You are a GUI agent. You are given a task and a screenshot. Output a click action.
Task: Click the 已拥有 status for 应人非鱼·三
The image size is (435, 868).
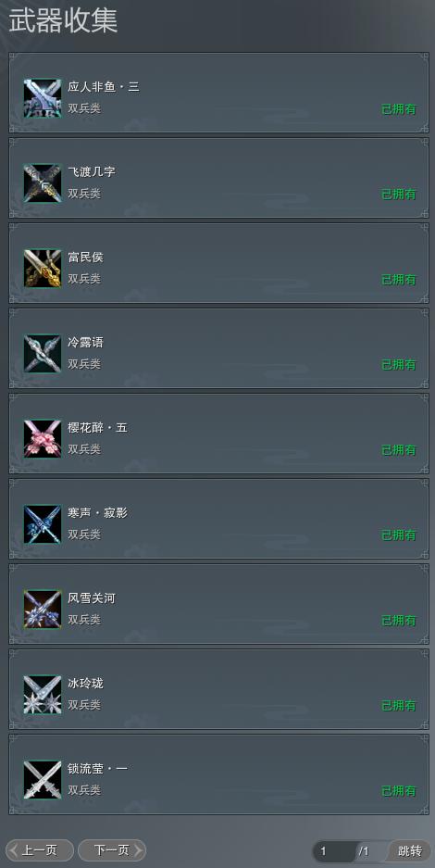pyautogui.click(x=399, y=108)
